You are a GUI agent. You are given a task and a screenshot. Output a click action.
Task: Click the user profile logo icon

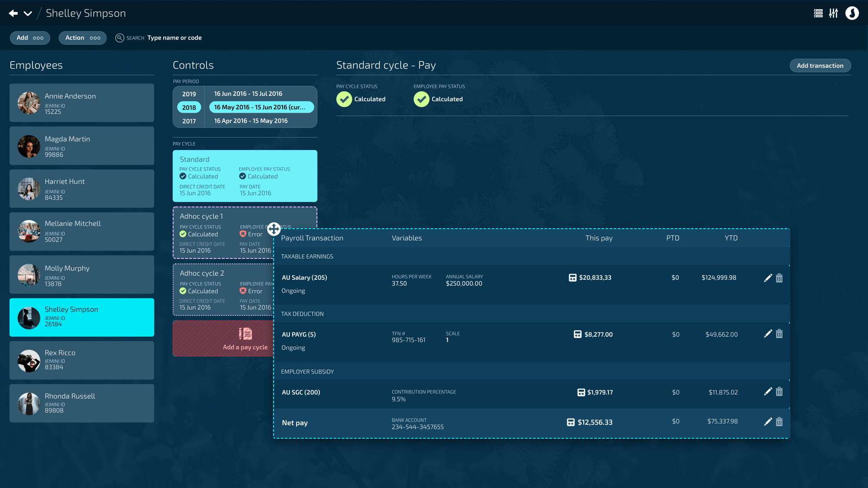coord(852,13)
